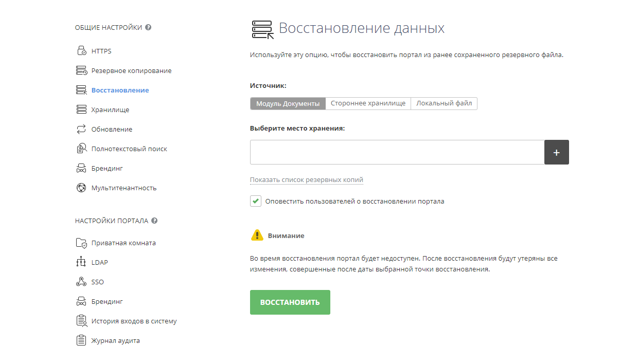Click Показать список резервных копий link

click(x=307, y=180)
